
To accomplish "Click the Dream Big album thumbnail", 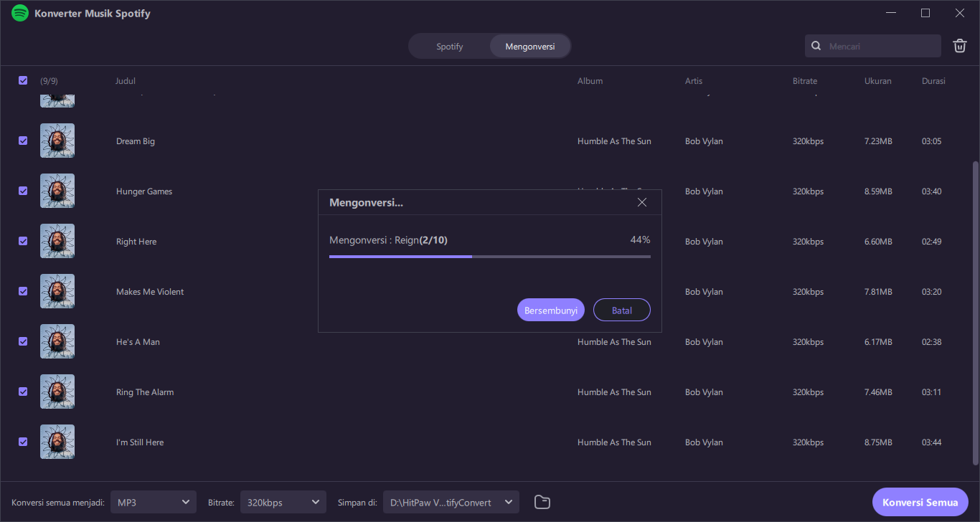I will (x=57, y=141).
